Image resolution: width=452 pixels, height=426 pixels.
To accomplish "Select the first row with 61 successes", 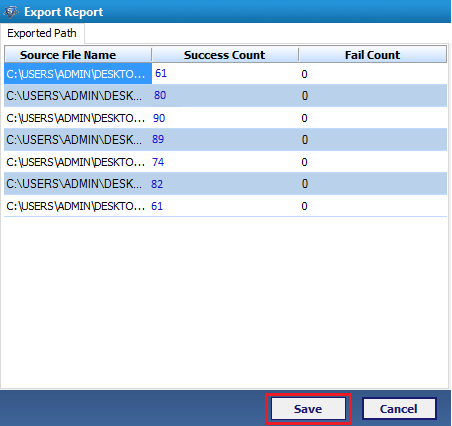I will click(x=225, y=74).
